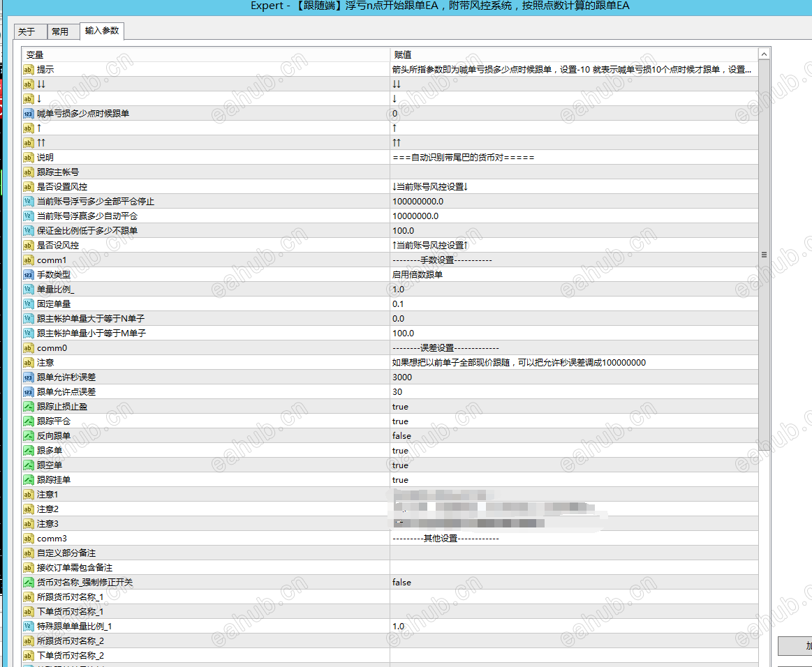Click the ab icon next to 跟踪主帐号
This screenshot has height=667, width=812.
[28, 172]
